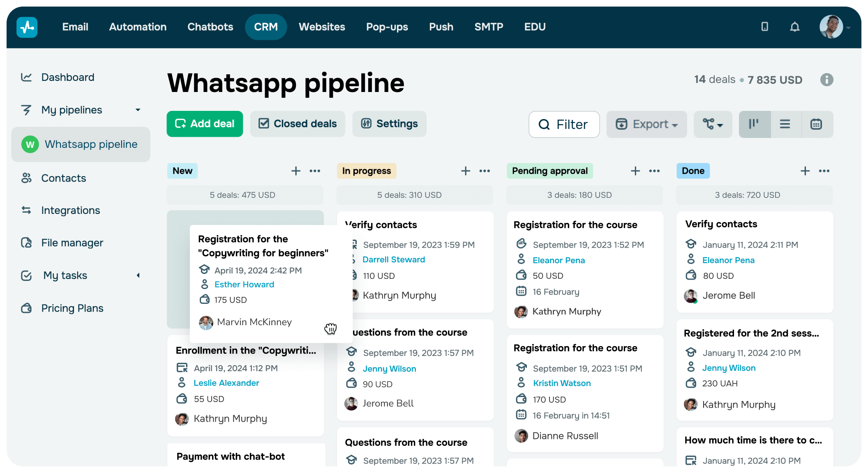Open the pipeline info icon

826,80
